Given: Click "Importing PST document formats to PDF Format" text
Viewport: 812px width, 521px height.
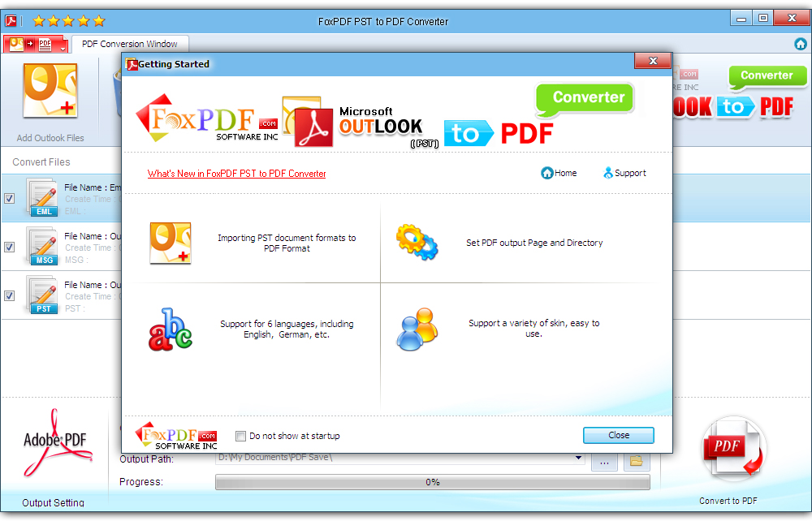Looking at the screenshot, I should click(287, 243).
